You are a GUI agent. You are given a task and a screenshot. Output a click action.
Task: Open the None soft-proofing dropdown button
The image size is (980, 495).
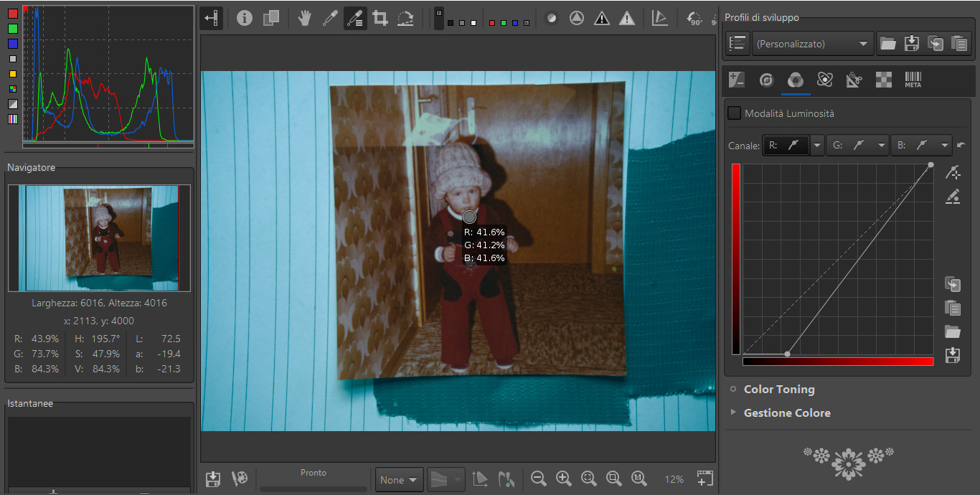click(x=399, y=480)
